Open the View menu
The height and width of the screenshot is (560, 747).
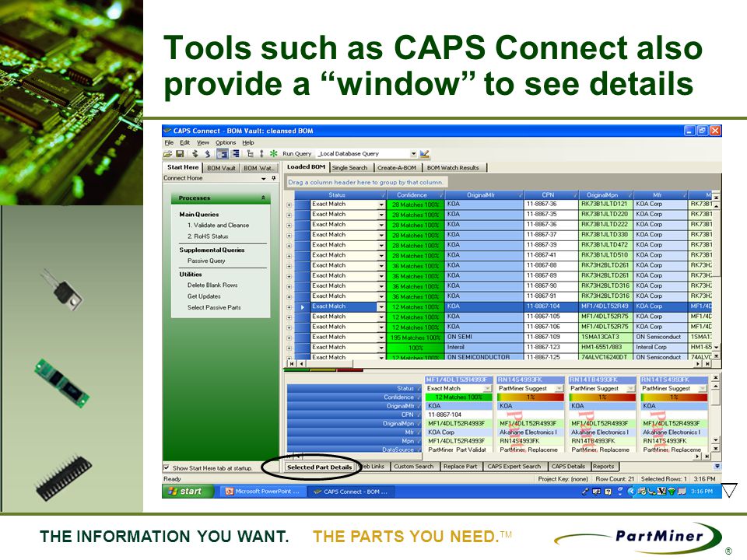pyautogui.click(x=203, y=142)
